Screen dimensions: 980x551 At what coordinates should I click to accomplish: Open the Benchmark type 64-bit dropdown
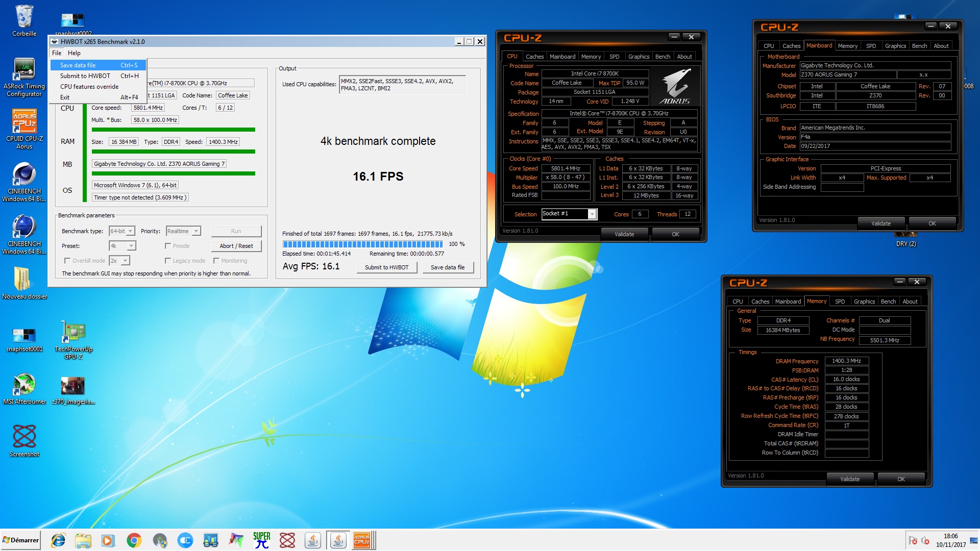pos(122,231)
